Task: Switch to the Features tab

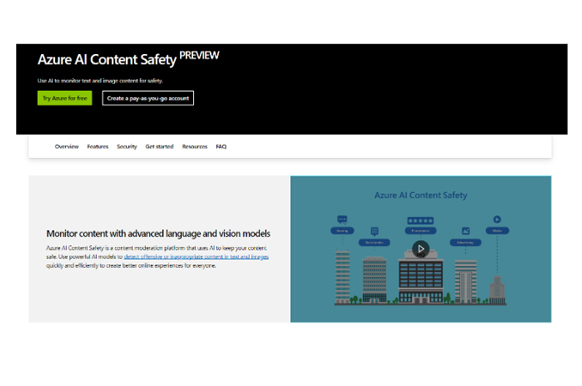Action: [x=98, y=147]
